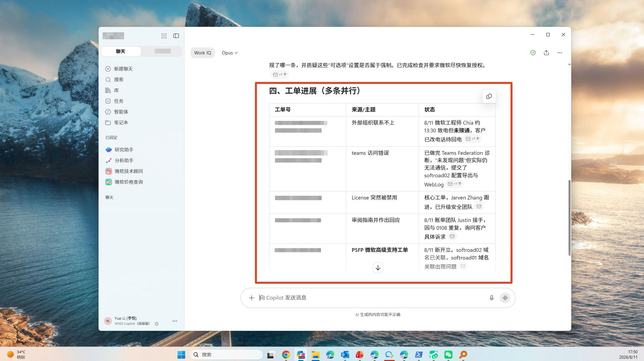644x361 pixels.
Task: Open 搜索 in the Copilot sidebar
Action: click(x=114, y=80)
